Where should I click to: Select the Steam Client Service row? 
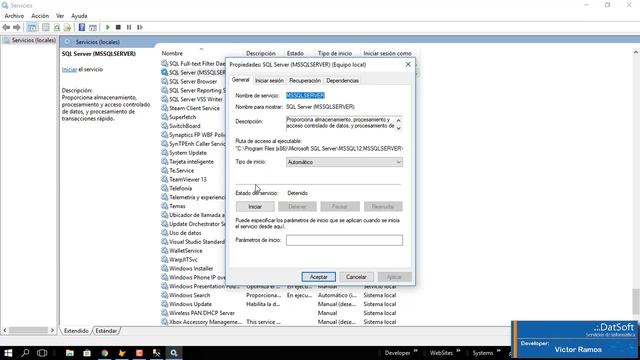click(194, 108)
